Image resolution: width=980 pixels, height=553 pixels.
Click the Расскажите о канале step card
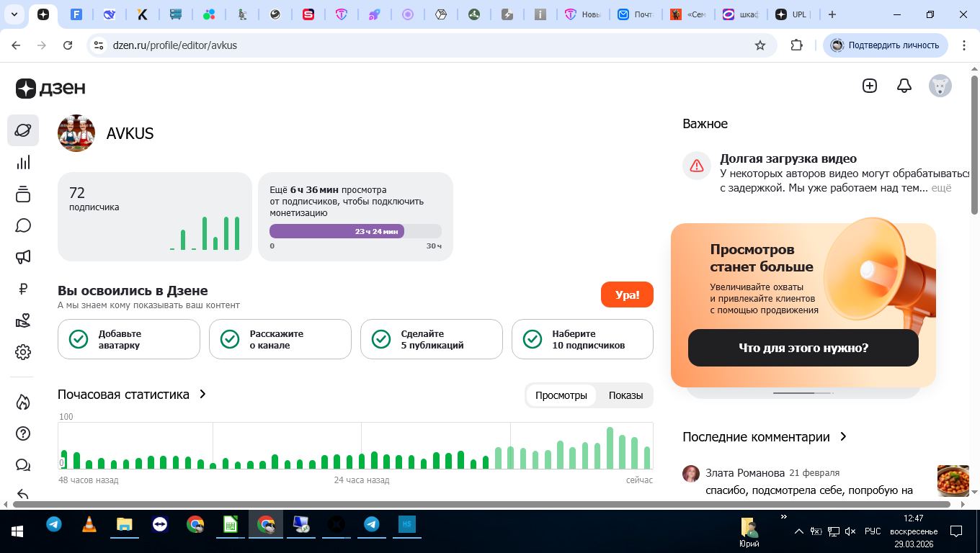280,339
